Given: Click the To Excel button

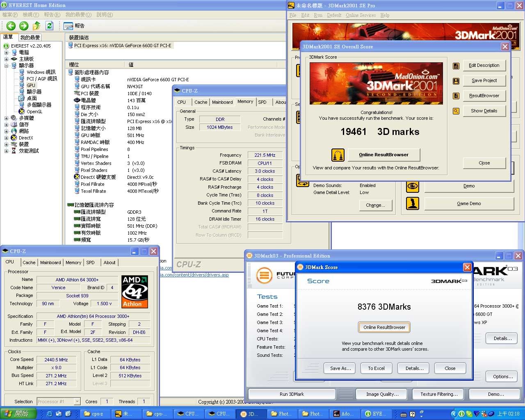Looking at the screenshot, I should (376, 368).
